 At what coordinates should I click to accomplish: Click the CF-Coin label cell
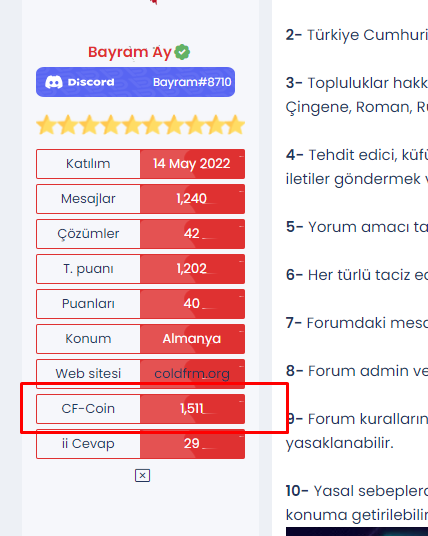88,409
